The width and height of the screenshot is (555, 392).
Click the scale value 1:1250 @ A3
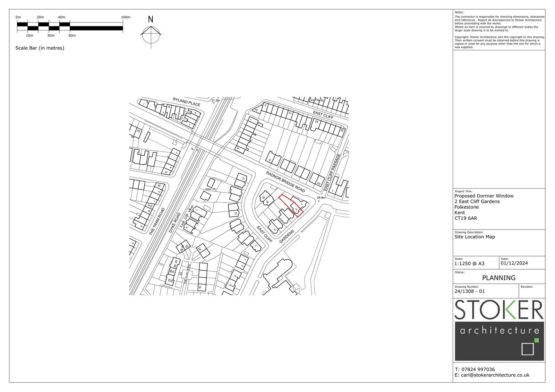point(469,263)
